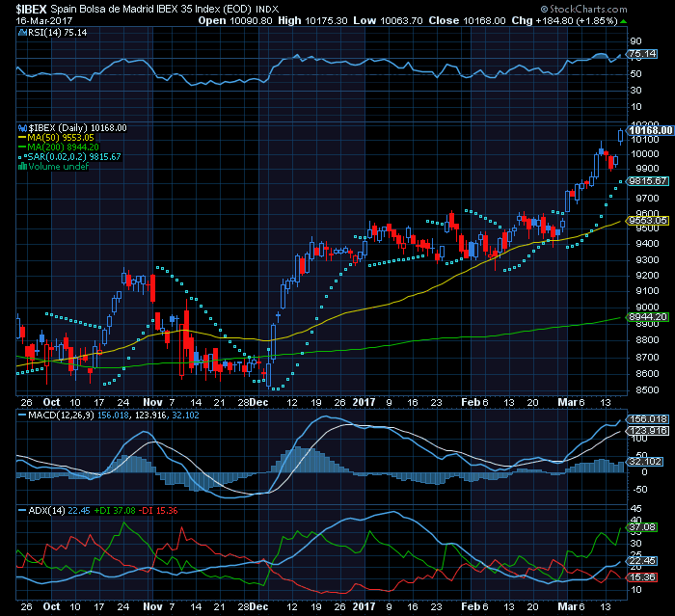The height and width of the screenshot is (616, 675).
Task: Click the High value 10175.30
Action: point(326,20)
